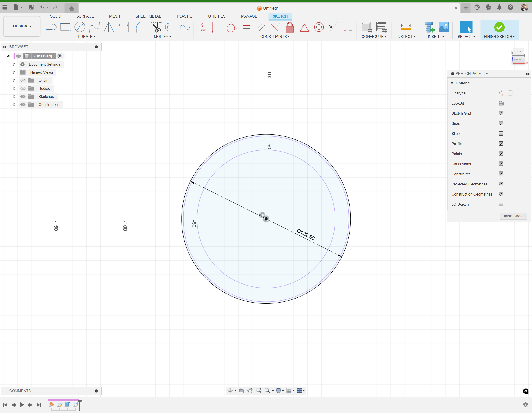Toggle the Profile checkbox
Screen dimensions: 532x413
click(x=501, y=143)
